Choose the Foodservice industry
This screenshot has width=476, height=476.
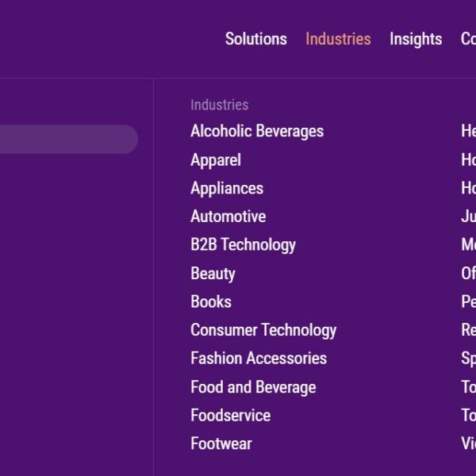point(230,416)
